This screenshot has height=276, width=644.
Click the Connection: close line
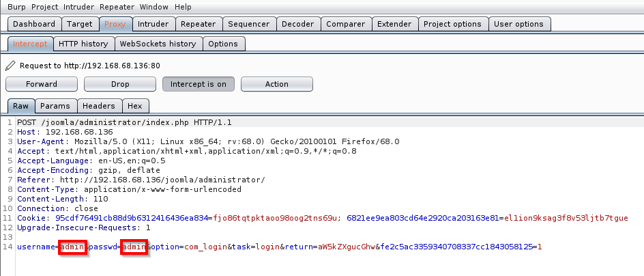coord(57,208)
